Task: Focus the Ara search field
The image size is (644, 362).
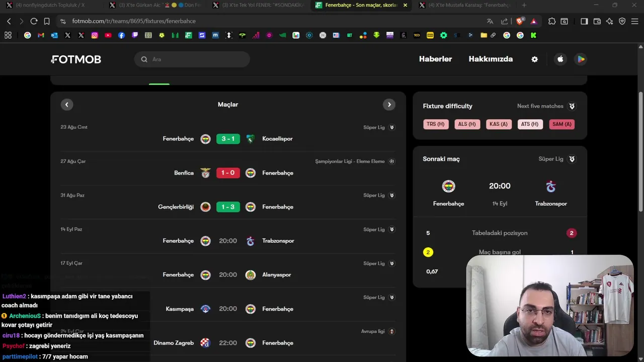Action: click(x=192, y=59)
